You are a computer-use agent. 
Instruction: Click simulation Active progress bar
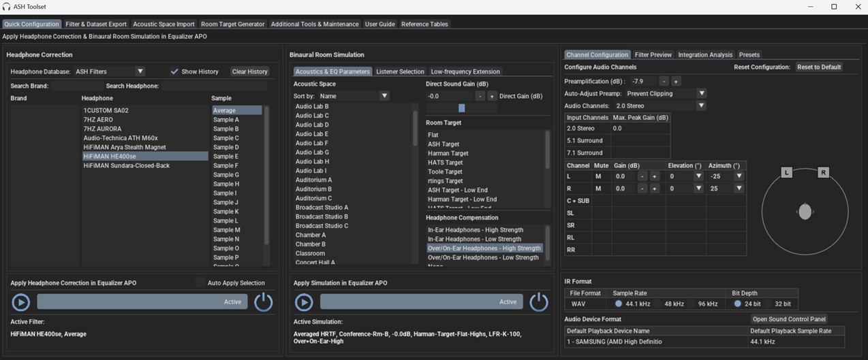point(421,302)
